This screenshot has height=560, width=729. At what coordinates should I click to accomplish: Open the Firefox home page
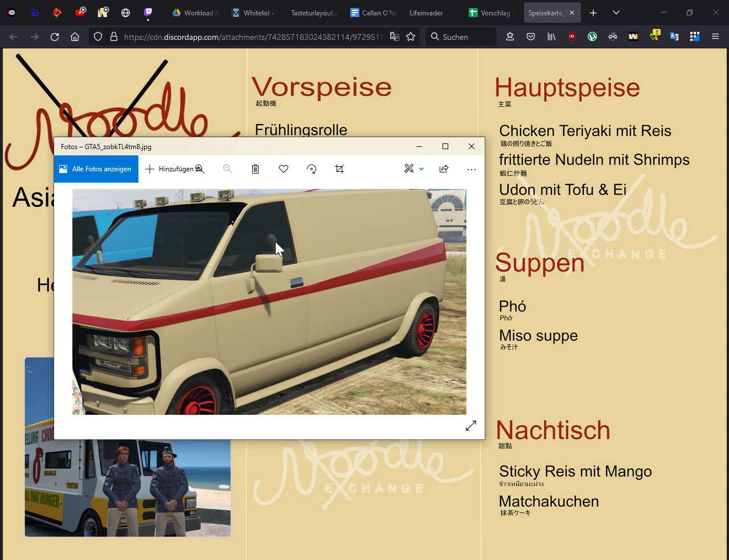(x=75, y=37)
